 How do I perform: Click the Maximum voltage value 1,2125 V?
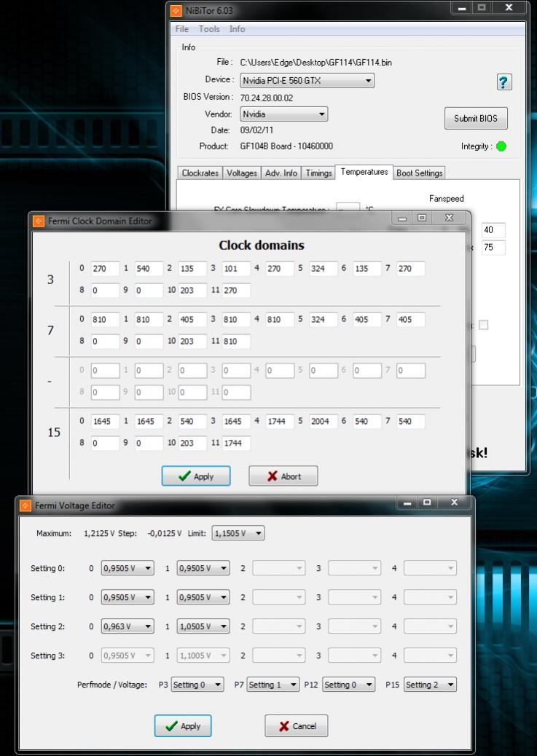(x=99, y=533)
